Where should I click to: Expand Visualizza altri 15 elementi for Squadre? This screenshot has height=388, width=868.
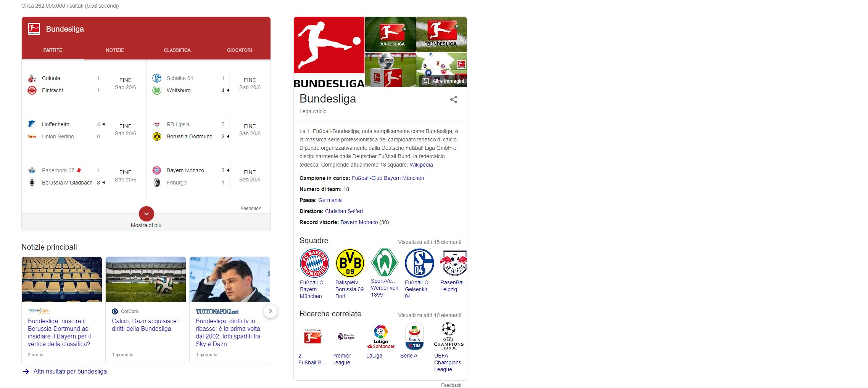coord(430,242)
